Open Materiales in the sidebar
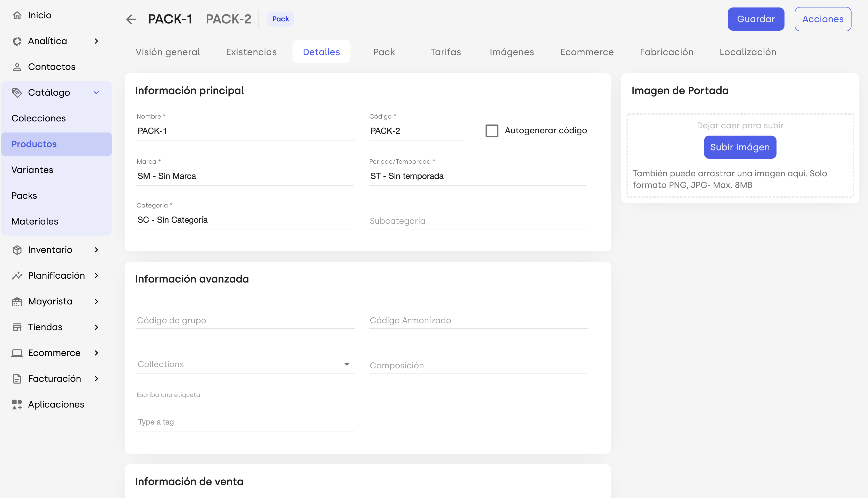The height and width of the screenshot is (498, 868). [x=56, y=221]
